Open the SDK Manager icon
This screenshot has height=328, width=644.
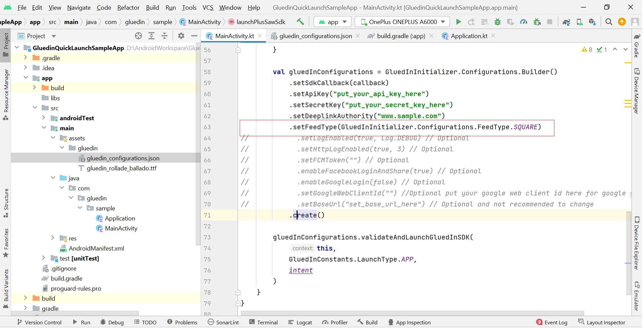click(592, 22)
